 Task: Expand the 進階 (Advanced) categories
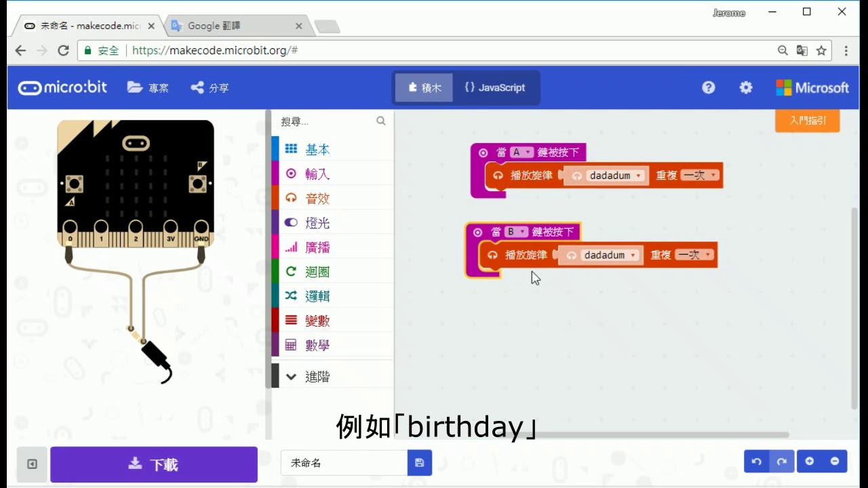click(x=332, y=376)
